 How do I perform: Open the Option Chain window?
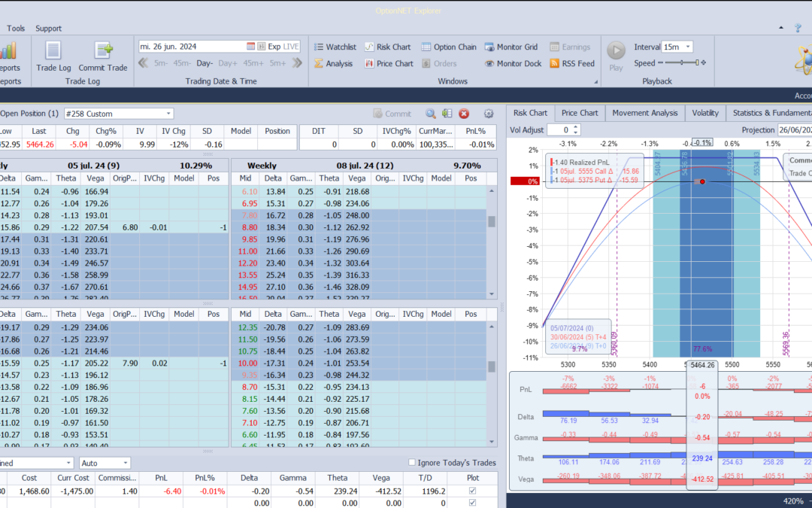pyautogui.click(x=448, y=47)
